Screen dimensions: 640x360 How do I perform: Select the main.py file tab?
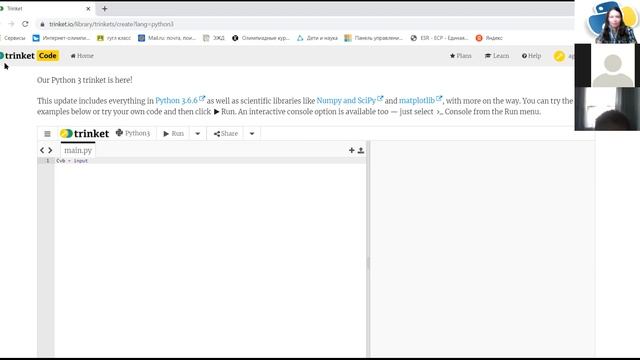pyautogui.click(x=78, y=150)
